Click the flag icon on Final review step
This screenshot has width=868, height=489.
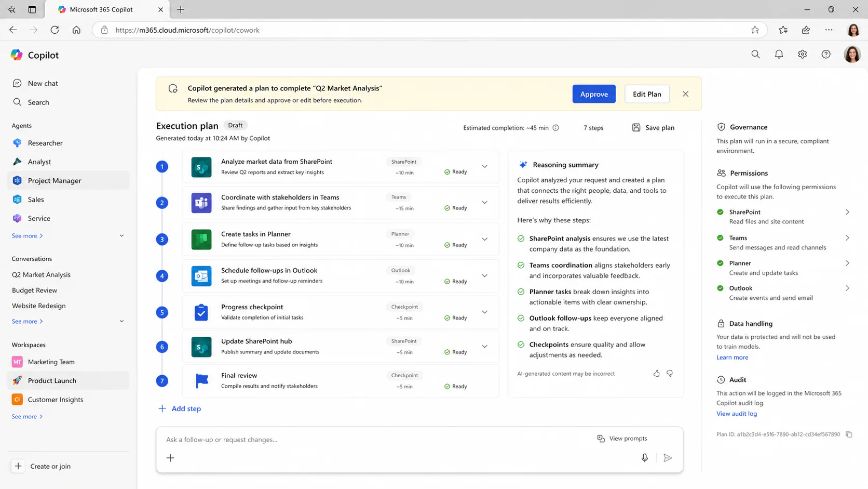click(201, 381)
